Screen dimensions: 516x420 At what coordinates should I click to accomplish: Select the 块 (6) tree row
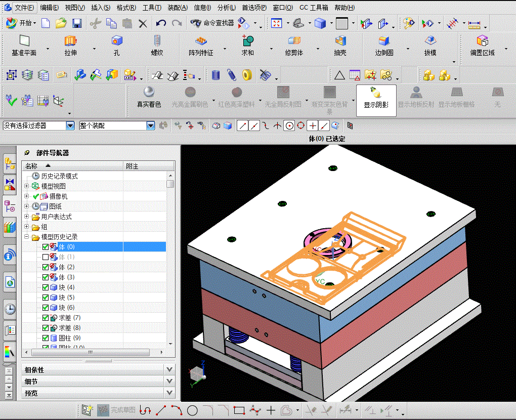[x=94, y=308]
